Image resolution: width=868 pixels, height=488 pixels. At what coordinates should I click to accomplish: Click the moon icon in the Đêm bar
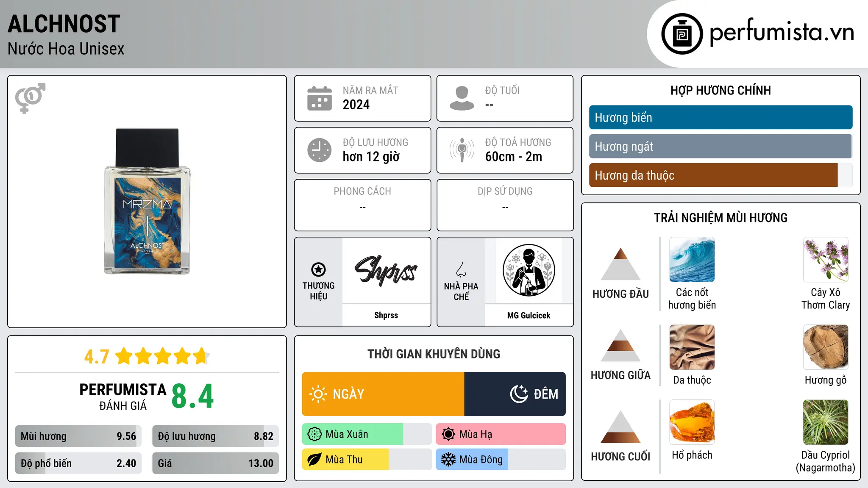(519, 394)
